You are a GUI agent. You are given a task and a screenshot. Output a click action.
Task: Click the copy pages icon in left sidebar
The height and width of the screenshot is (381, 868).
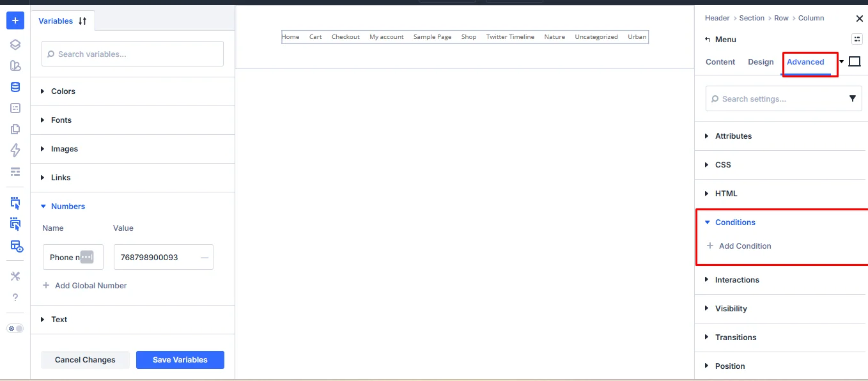pyautogui.click(x=15, y=129)
